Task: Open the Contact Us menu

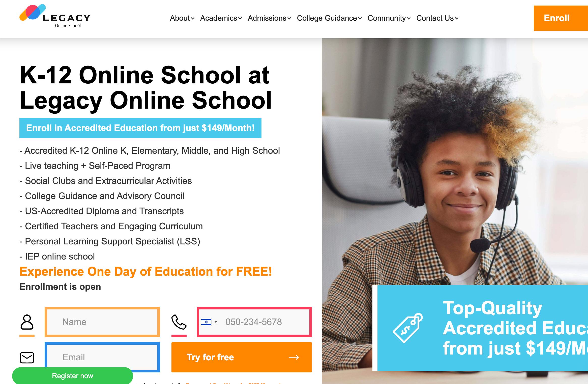Action: 437,18
